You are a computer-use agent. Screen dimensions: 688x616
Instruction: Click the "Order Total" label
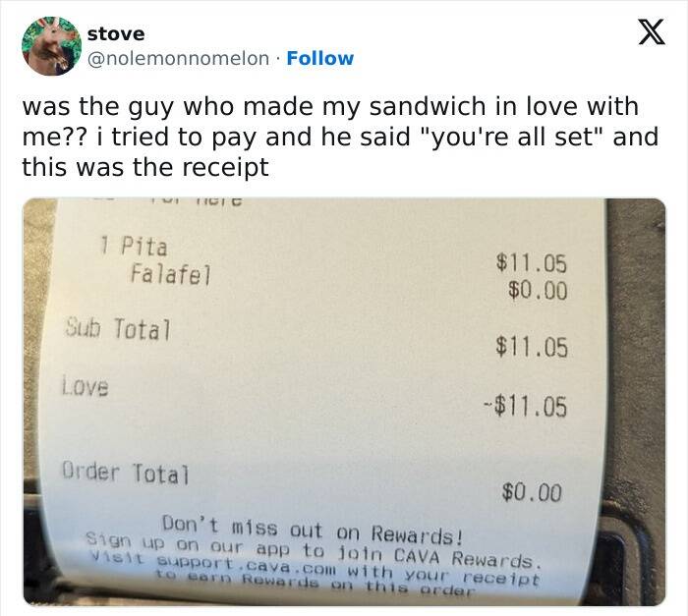tap(125, 474)
